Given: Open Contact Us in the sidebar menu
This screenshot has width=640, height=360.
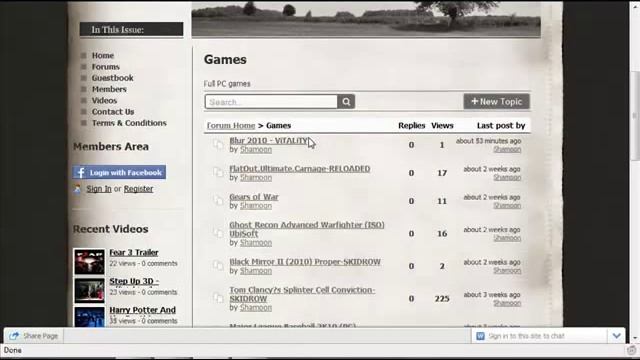Looking at the screenshot, I should click(x=113, y=112).
